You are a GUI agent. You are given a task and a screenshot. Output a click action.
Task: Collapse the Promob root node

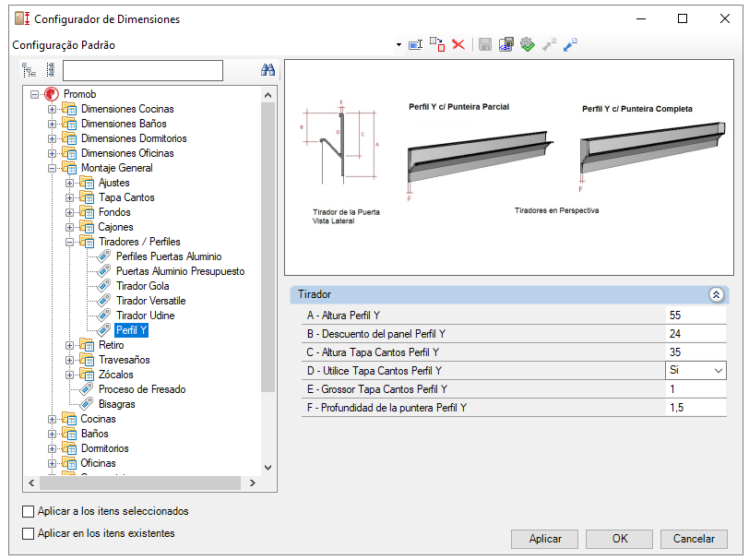[x=34, y=94]
